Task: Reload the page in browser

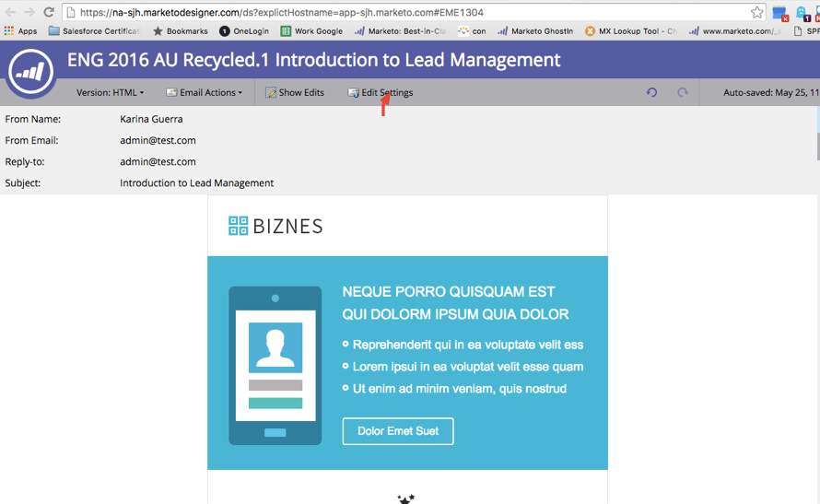Action: pos(49,12)
